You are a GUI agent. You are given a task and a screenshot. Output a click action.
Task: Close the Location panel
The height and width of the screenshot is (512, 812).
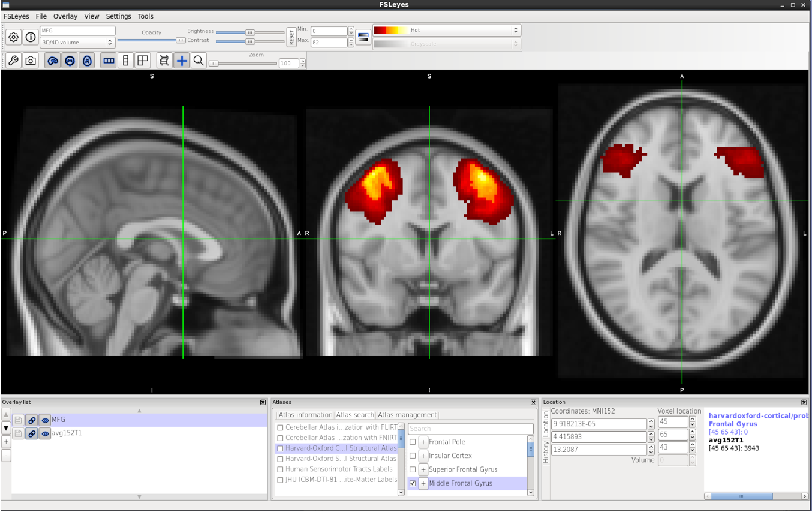pos(804,402)
